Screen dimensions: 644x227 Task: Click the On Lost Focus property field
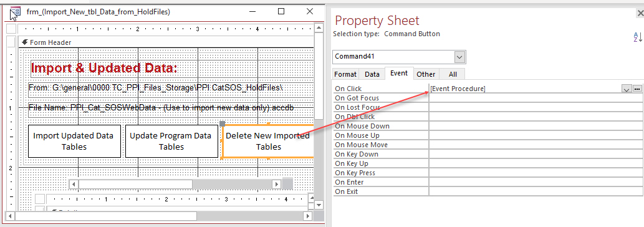536,107
